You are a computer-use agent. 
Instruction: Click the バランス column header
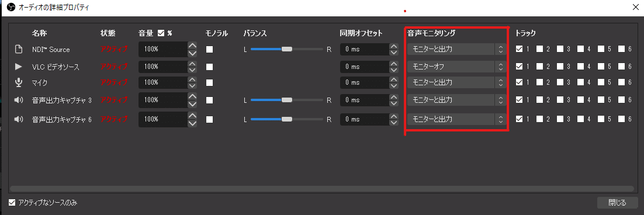pos(255,33)
